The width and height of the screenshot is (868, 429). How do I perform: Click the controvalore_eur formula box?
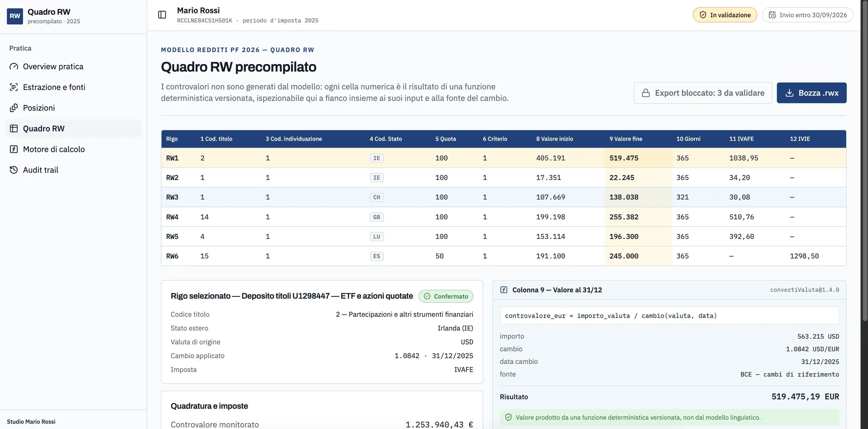click(669, 316)
